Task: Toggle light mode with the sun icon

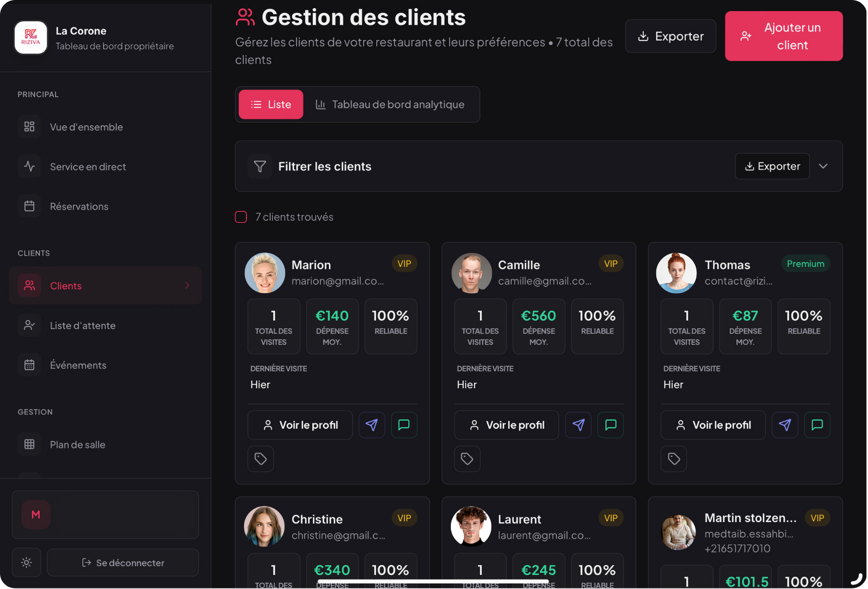Action: click(26, 562)
